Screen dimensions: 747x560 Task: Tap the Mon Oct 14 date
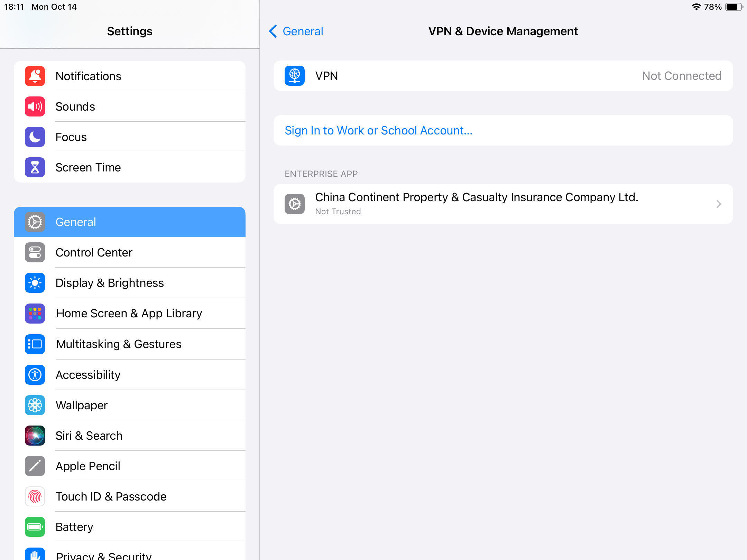point(54,7)
